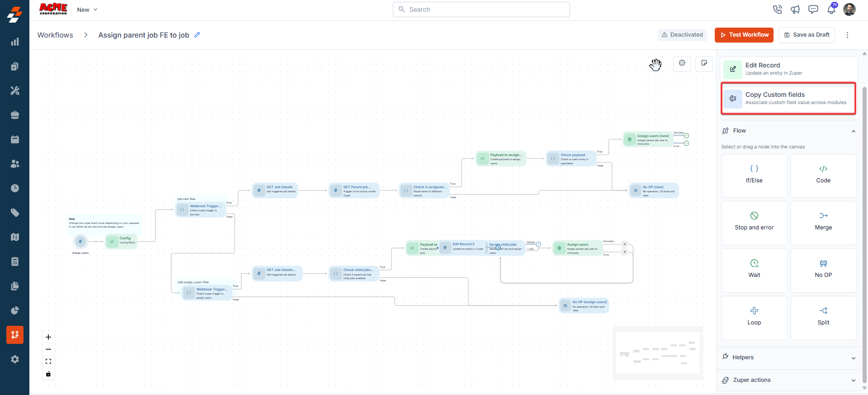
Task: Open the calendar icon in sidebar
Action: tap(15, 139)
